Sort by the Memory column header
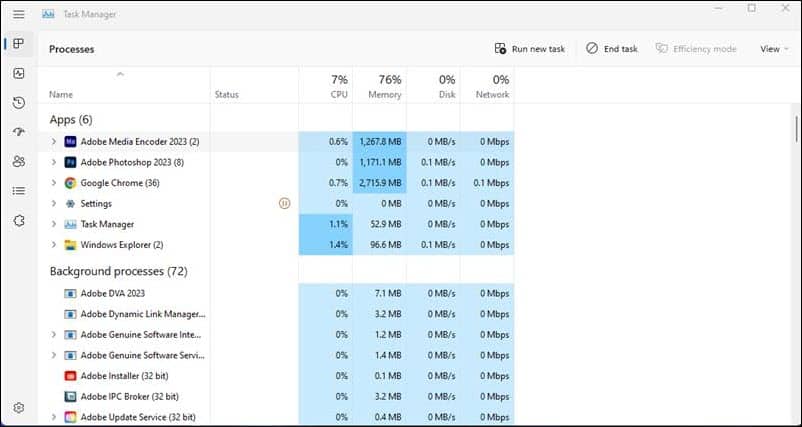This screenshot has width=802, height=427. coord(380,85)
